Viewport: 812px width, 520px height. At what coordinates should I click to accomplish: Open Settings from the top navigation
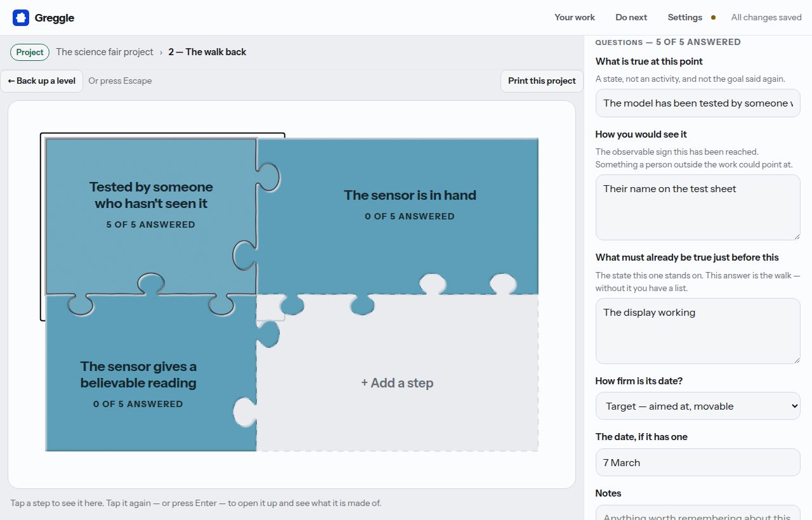tap(684, 17)
